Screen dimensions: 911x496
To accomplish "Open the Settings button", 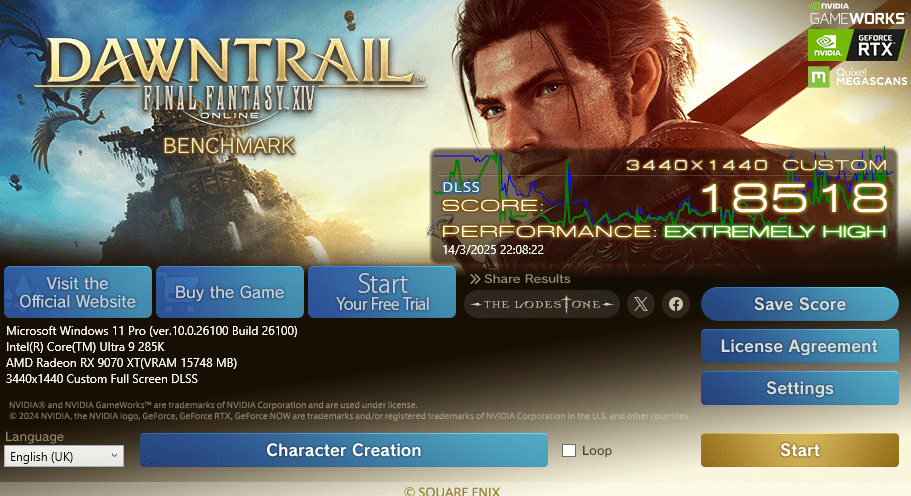I will coord(799,388).
